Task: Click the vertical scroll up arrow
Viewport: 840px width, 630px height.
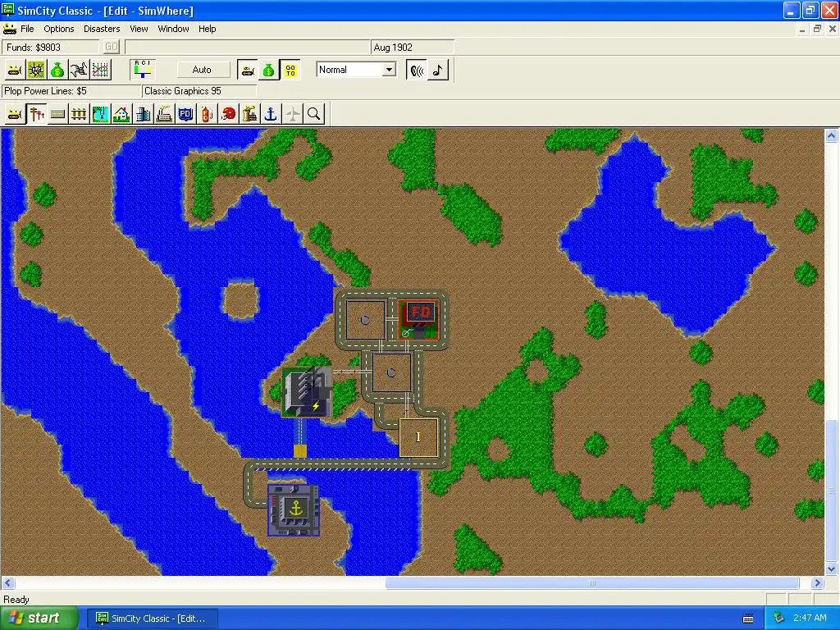Action: (x=832, y=136)
